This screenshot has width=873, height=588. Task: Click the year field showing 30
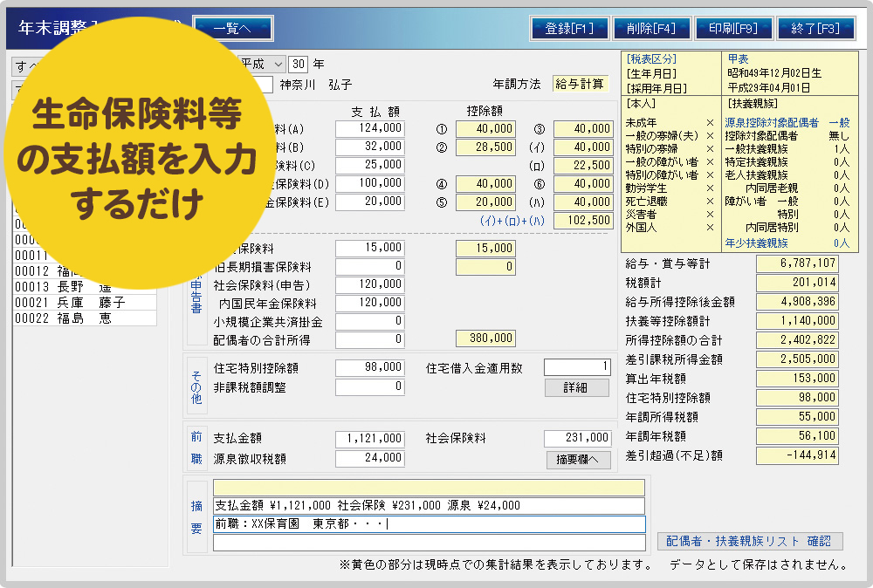click(298, 64)
